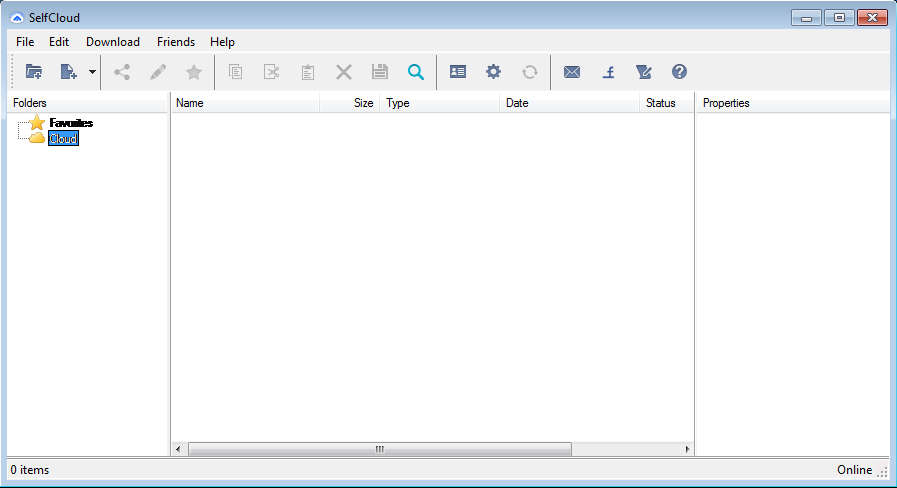
Task: Click the envelope mail icon
Action: point(572,72)
